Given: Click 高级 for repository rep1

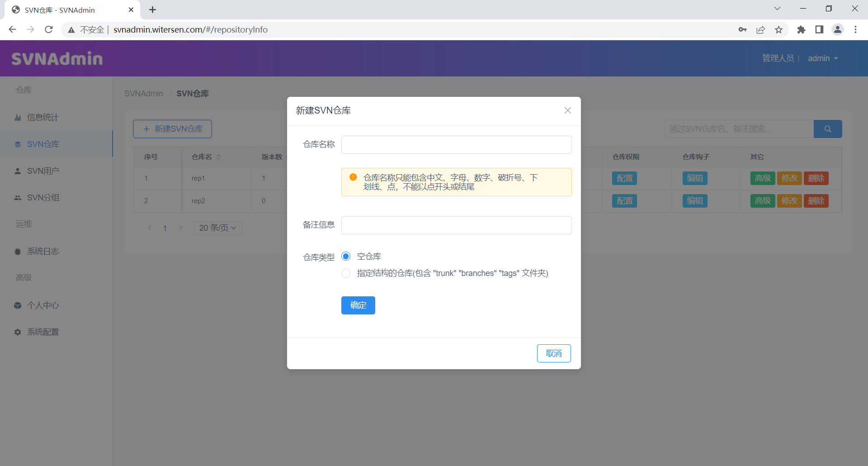Looking at the screenshot, I should 763,178.
